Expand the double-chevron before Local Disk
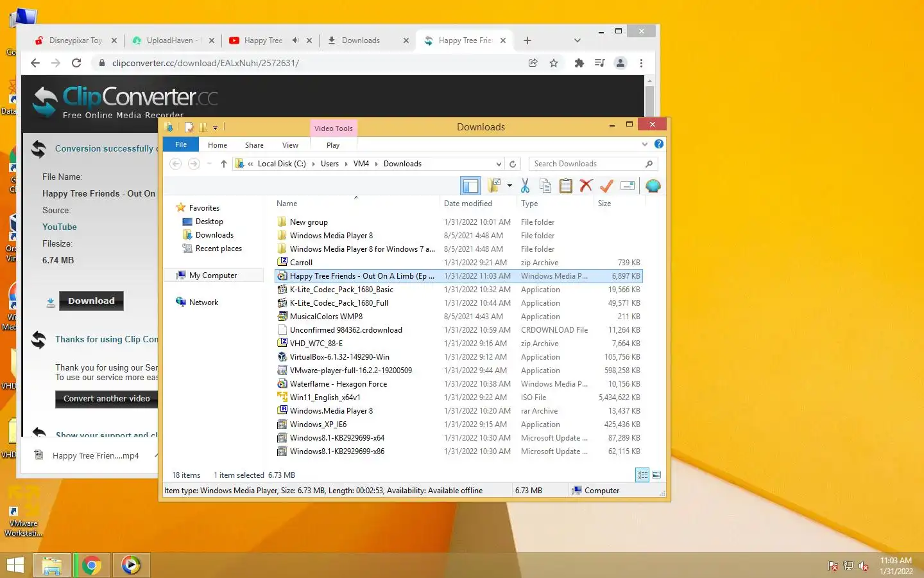924x578 pixels. click(250, 164)
